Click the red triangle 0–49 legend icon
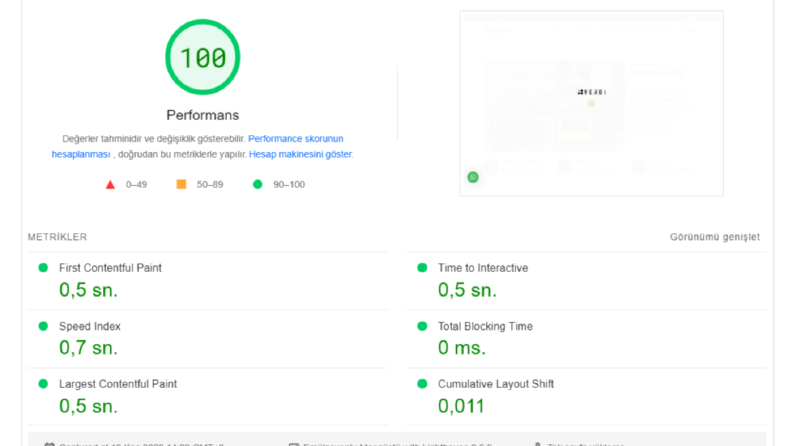Viewport: 793px width, 446px height. pos(110,185)
